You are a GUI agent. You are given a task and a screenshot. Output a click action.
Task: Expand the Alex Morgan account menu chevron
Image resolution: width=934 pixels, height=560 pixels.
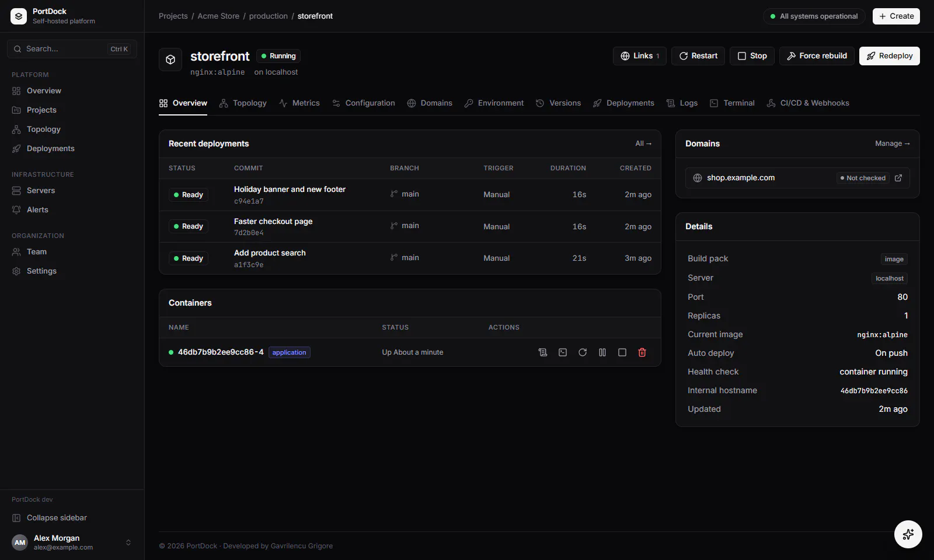128,542
